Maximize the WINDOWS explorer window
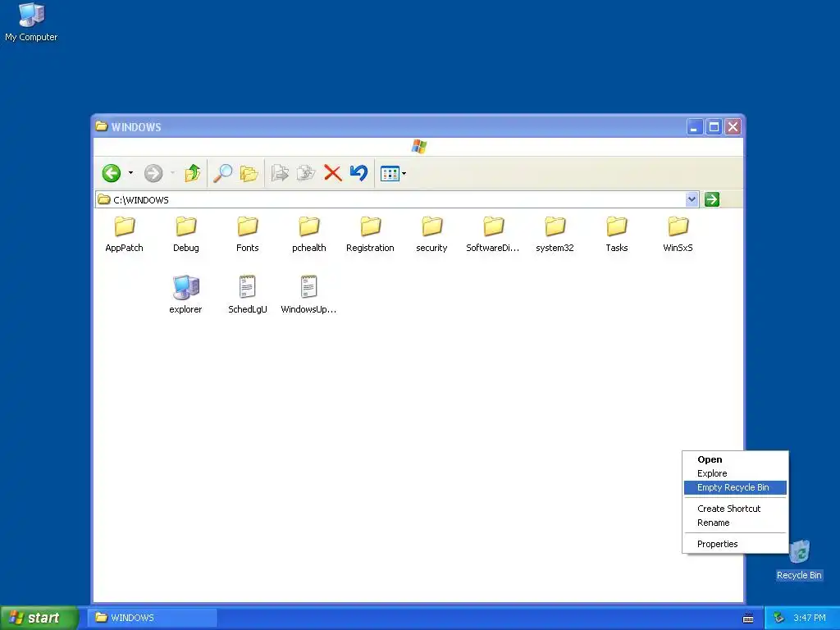This screenshot has height=630, width=840. click(x=714, y=127)
